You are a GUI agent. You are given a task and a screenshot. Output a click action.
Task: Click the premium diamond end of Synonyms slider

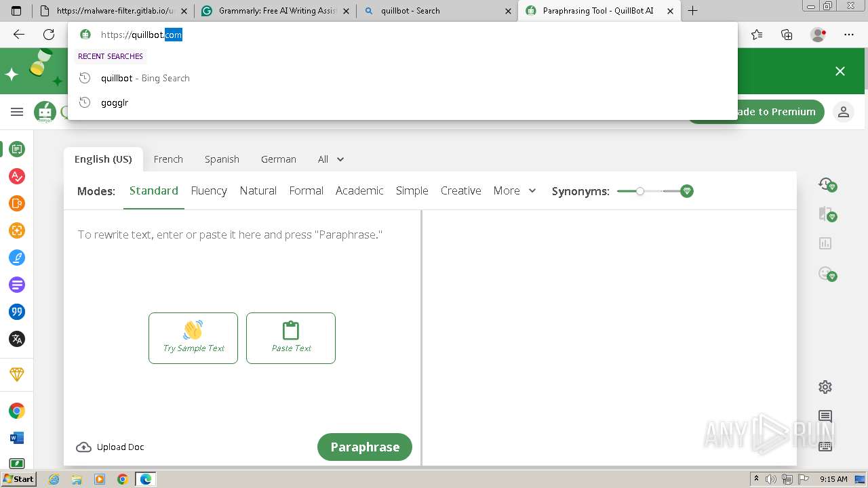point(687,191)
